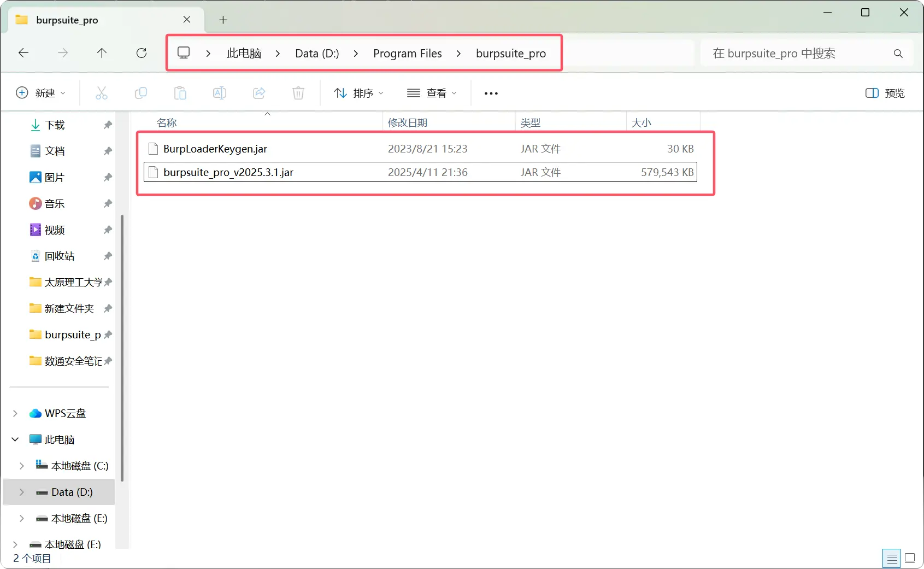This screenshot has height=569, width=924.
Task: Select the Rename icon in the toolbar
Action: coord(219,93)
